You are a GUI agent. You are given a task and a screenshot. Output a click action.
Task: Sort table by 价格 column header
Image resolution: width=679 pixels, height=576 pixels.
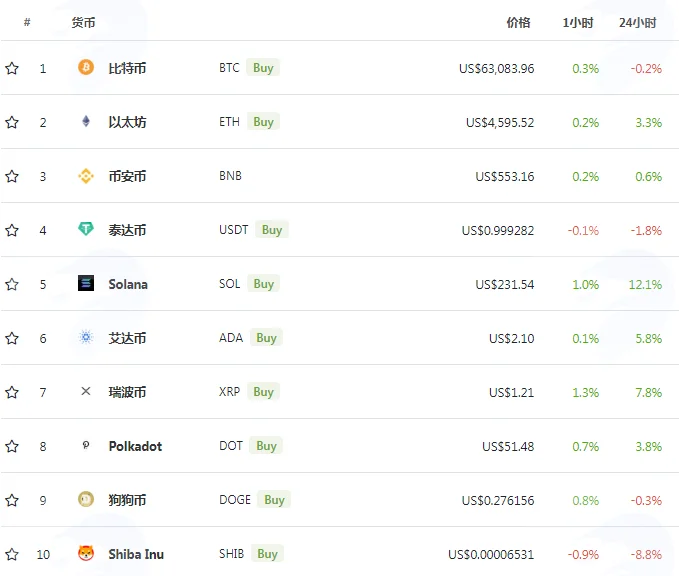pos(518,23)
